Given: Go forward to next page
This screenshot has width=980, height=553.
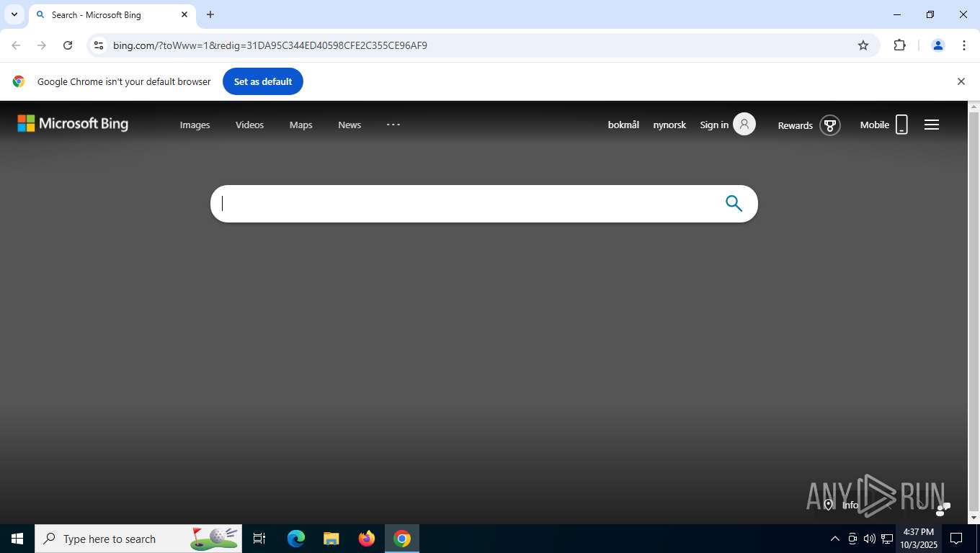Looking at the screenshot, I should (42, 45).
